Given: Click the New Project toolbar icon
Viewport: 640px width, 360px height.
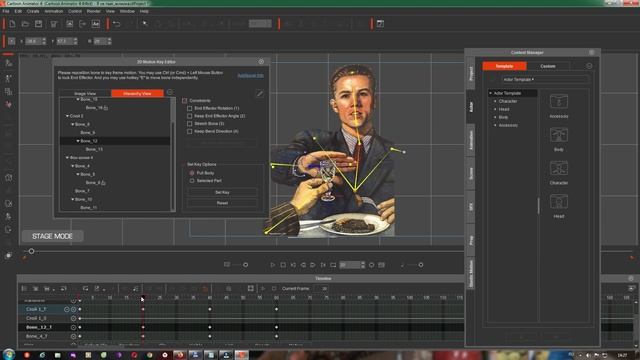Looking at the screenshot, I should tap(12, 24).
